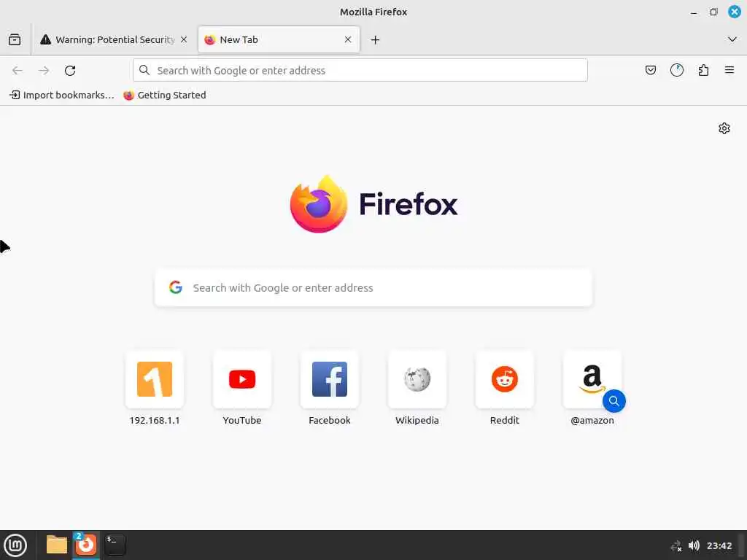747x560 pixels.
Task: Close the Warning: Potential Security tab
Action: click(x=184, y=39)
